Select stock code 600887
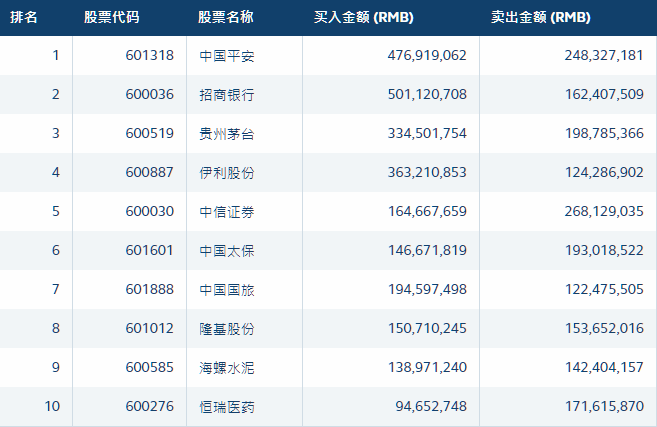The width and height of the screenshot is (657, 427). (150, 172)
